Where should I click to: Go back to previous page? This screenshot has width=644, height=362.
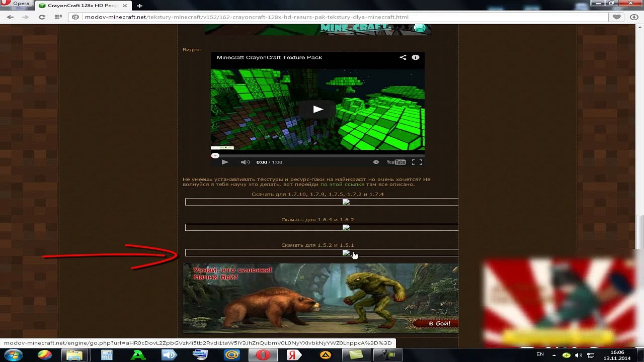pos(11,17)
